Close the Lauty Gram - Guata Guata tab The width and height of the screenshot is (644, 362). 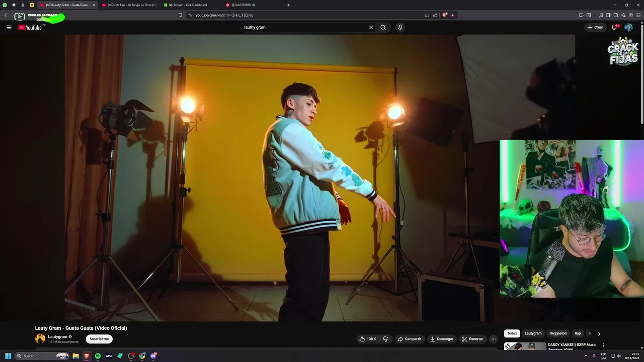click(x=94, y=5)
